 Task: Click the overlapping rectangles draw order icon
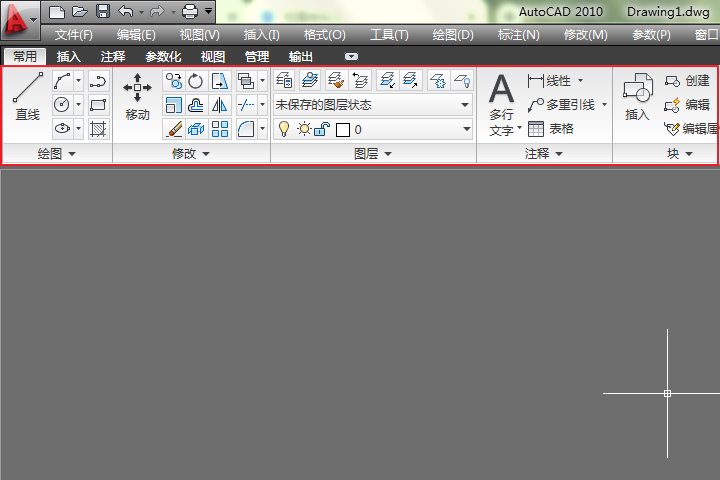click(x=246, y=81)
